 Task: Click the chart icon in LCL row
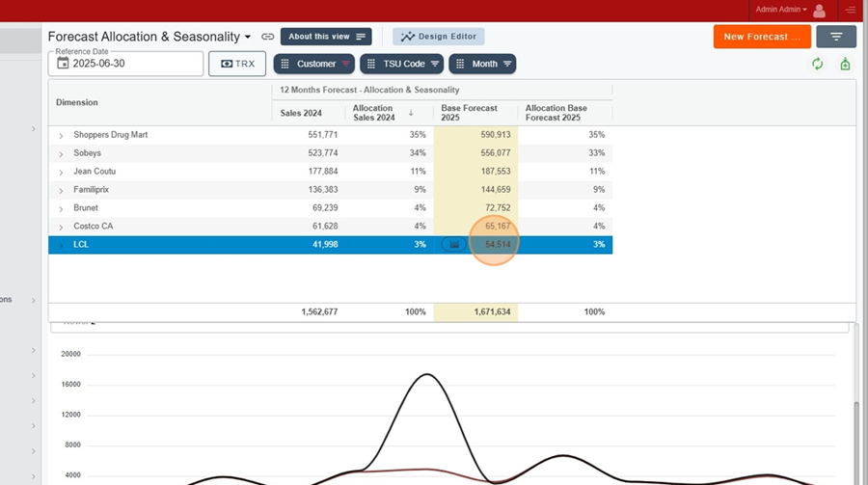click(x=454, y=244)
